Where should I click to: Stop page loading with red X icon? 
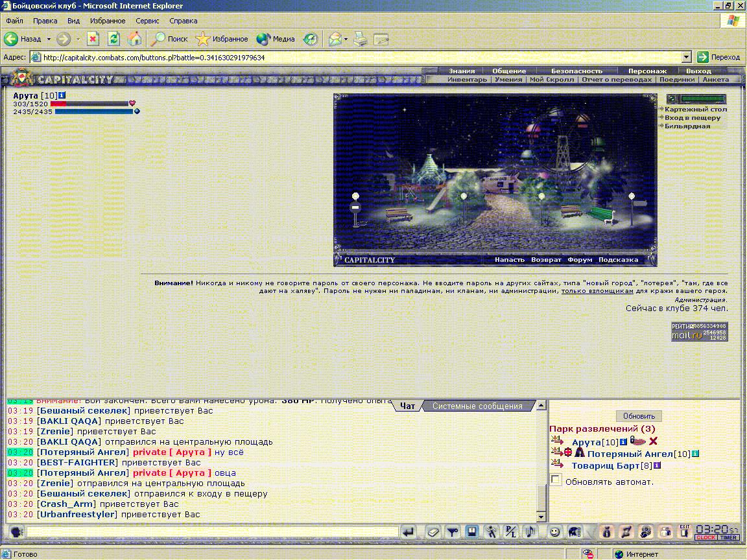[93, 39]
